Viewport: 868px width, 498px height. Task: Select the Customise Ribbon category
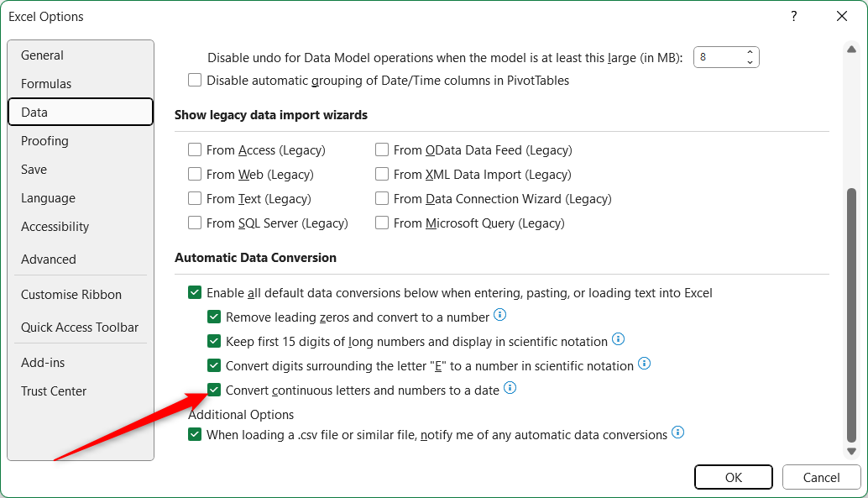[x=71, y=295]
